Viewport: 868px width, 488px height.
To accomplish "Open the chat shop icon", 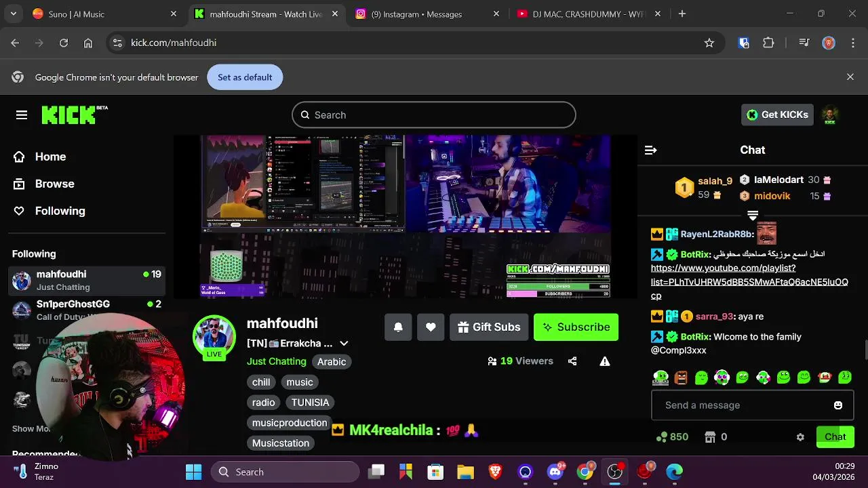I will (710, 437).
